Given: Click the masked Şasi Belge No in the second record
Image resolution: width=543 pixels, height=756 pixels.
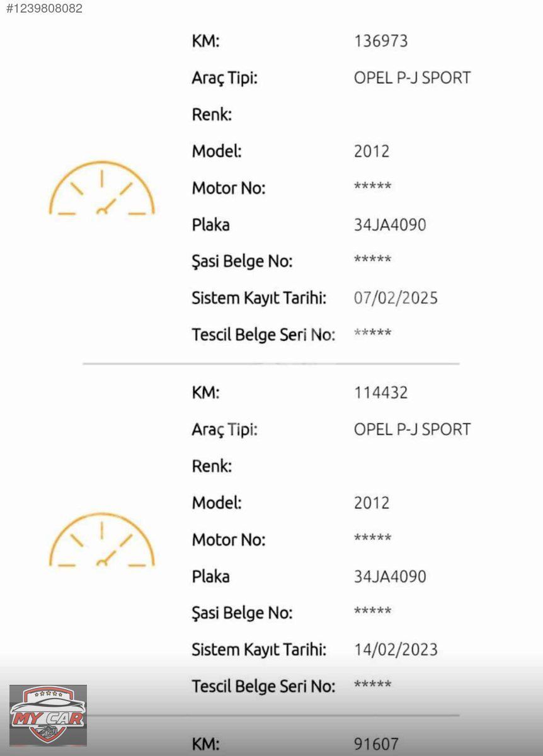Looking at the screenshot, I should 373,611.
